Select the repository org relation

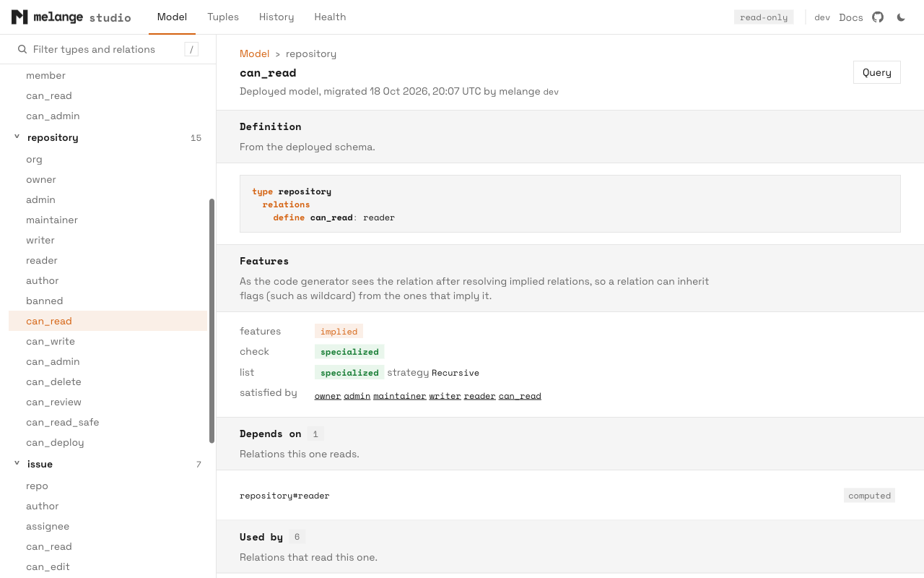point(108,159)
